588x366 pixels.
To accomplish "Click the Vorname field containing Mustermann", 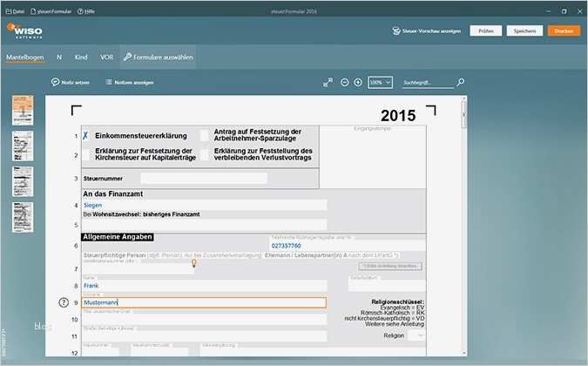I will 205,302.
